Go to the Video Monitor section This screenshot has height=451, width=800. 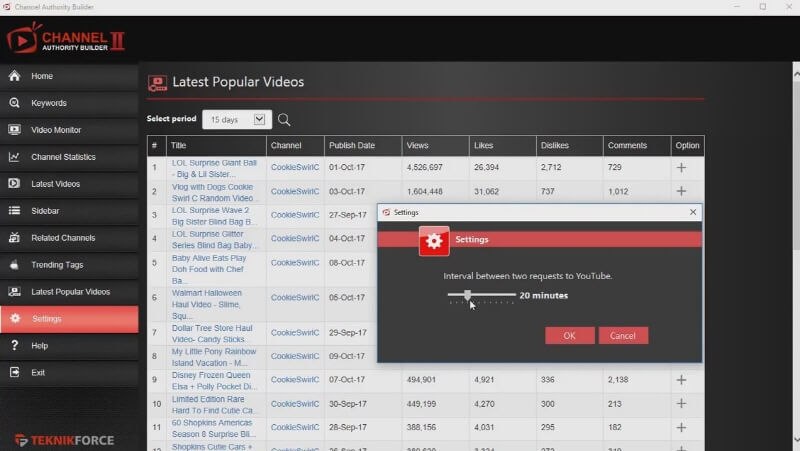(x=69, y=130)
